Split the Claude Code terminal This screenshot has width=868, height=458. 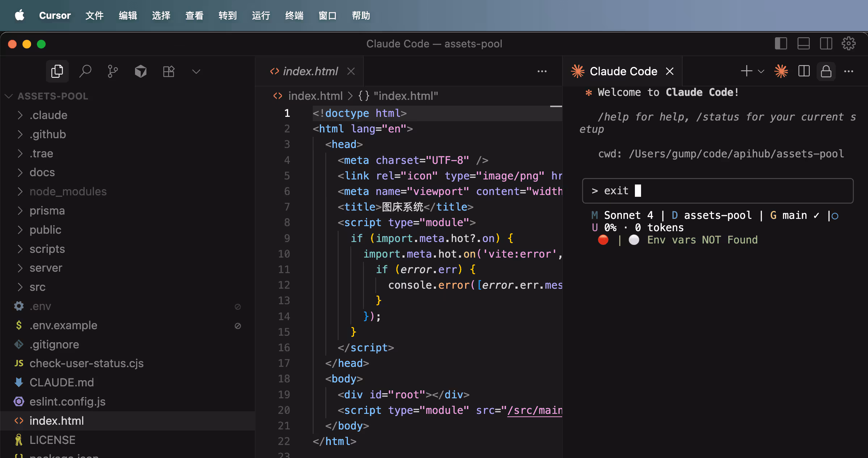(804, 71)
